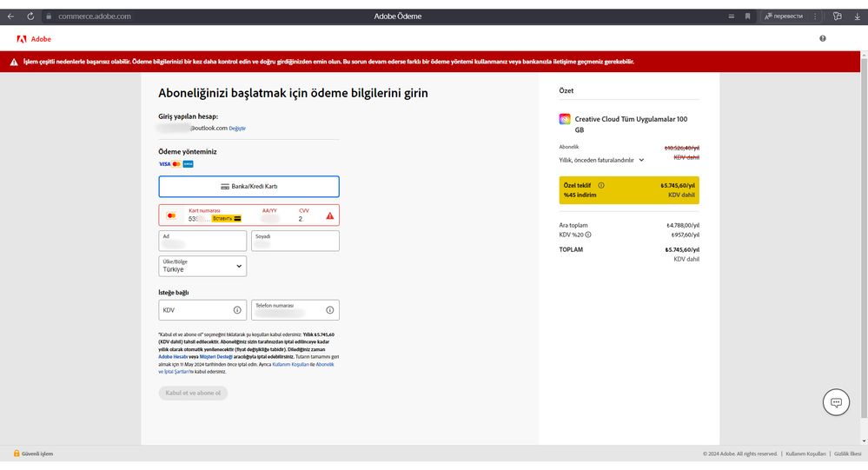This screenshot has height=470, width=868.
Task: Open the chat support bubble icon
Action: 836,402
